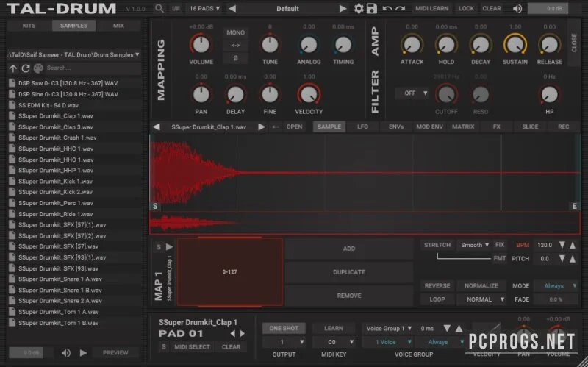Switch to MIX tab

118,26
